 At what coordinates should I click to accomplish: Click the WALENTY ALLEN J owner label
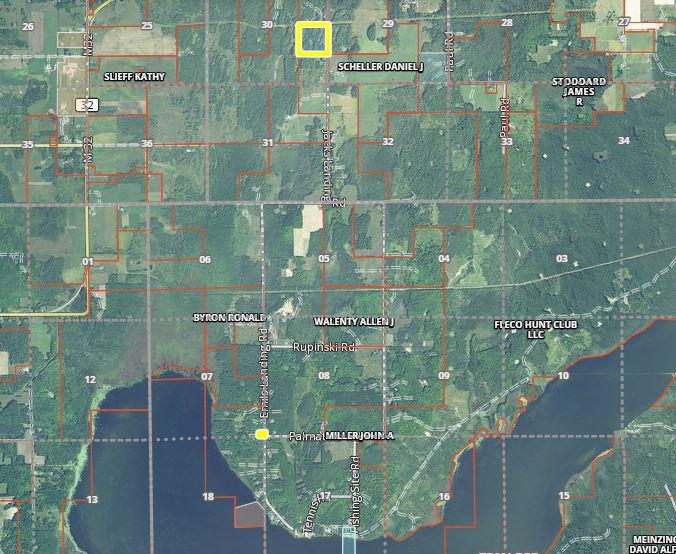coord(354,322)
